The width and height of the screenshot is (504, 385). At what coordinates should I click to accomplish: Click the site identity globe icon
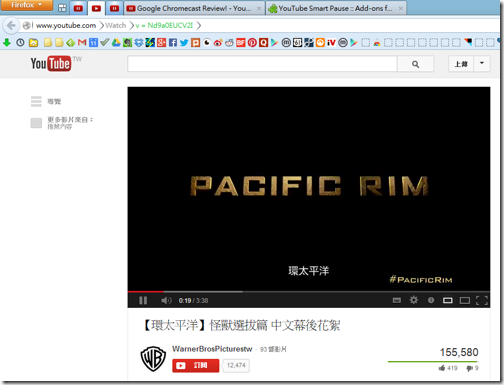26,25
